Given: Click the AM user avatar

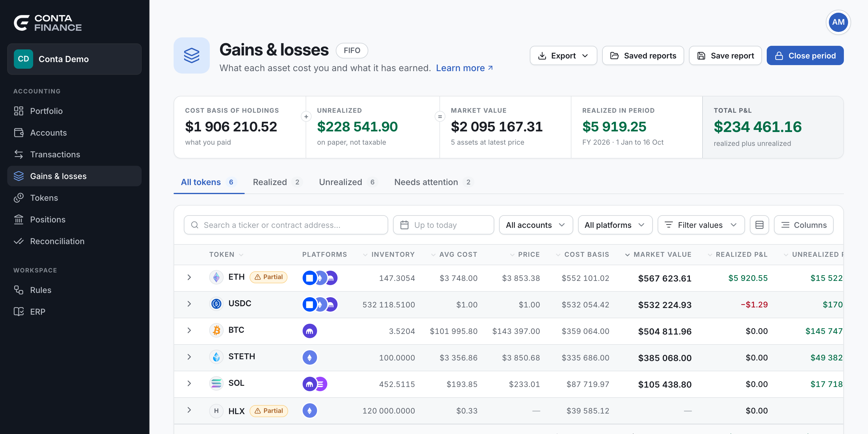Looking at the screenshot, I should (x=838, y=22).
